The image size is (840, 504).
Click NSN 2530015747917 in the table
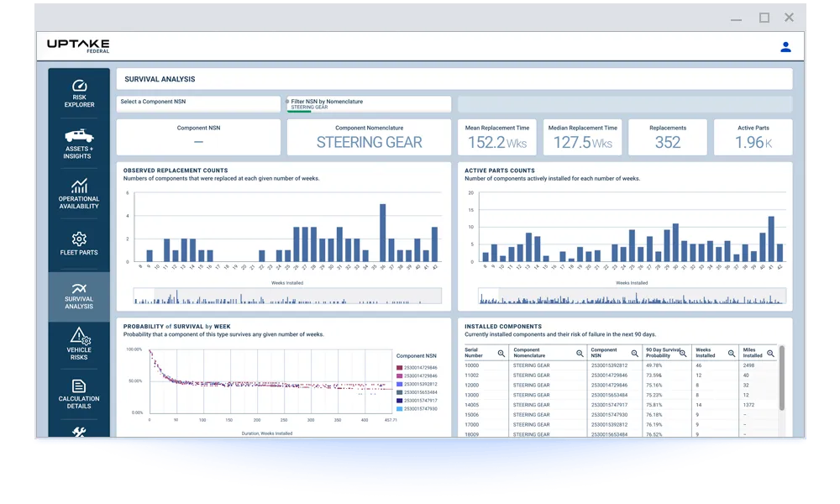pyautogui.click(x=609, y=405)
